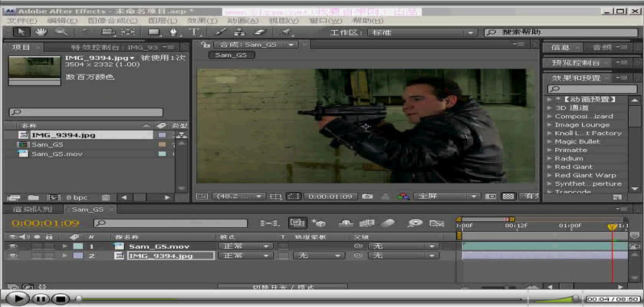The image size is (644, 307).
Task: Open the 图像合成(C) menu
Action: pyautogui.click(x=113, y=21)
